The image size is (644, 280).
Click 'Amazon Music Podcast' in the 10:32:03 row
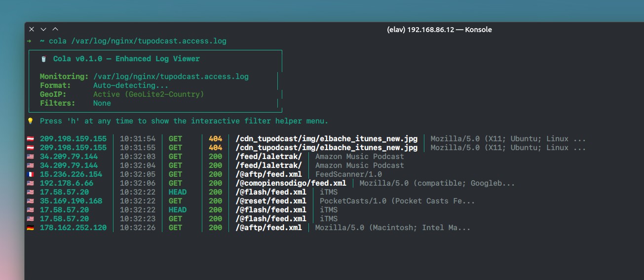coord(360,157)
